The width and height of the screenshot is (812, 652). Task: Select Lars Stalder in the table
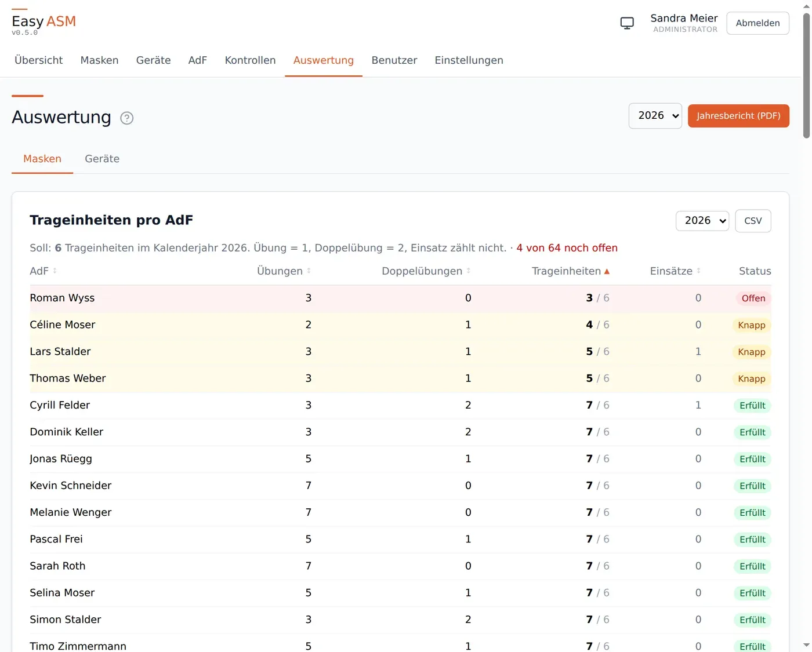(x=60, y=352)
